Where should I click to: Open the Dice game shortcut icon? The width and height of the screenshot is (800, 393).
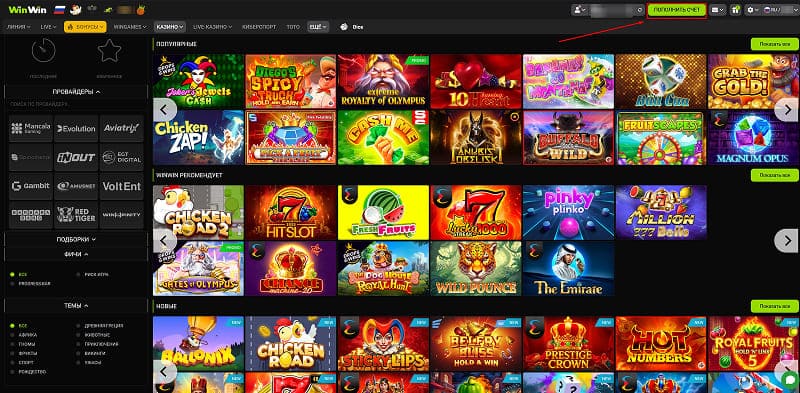point(344,27)
